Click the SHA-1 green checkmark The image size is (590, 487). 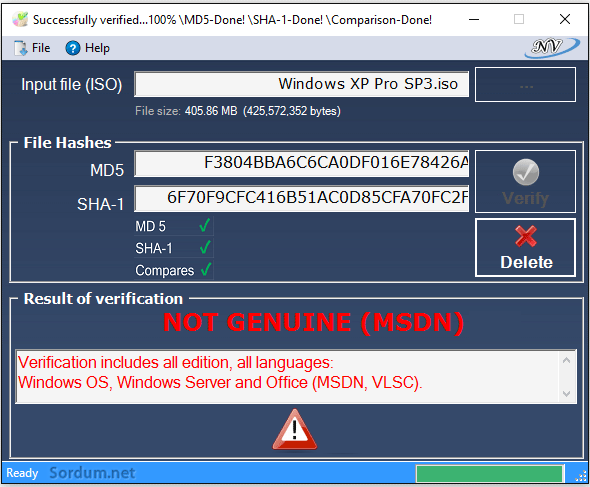[x=205, y=248]
